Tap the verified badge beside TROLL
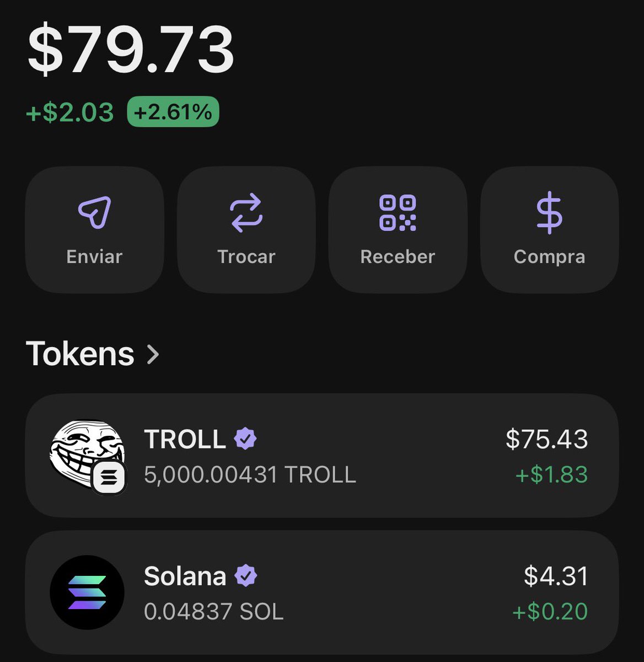 click(x=245, y=439)
